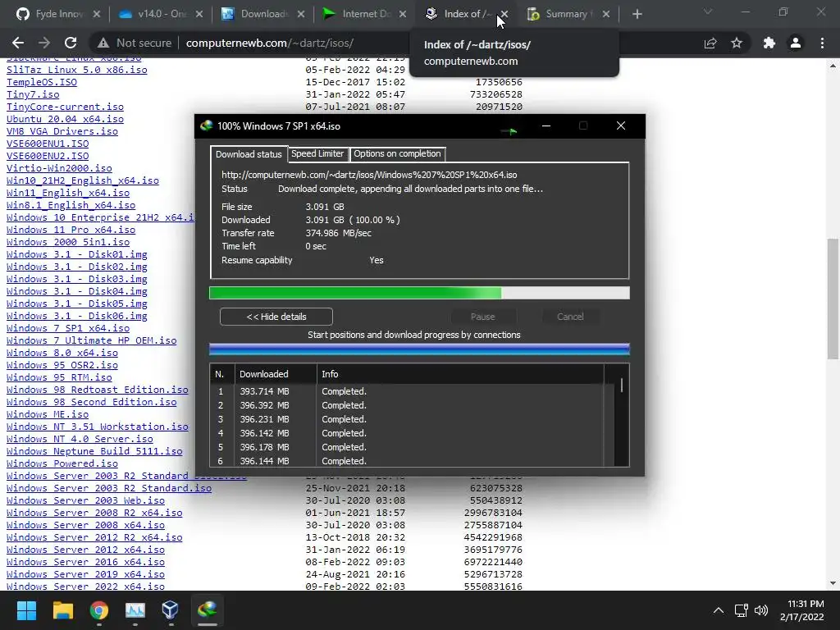The height and width of the screenshot is (630, 840).
Task: Close the Fyde Innov tab
Action: click(97, 14)
